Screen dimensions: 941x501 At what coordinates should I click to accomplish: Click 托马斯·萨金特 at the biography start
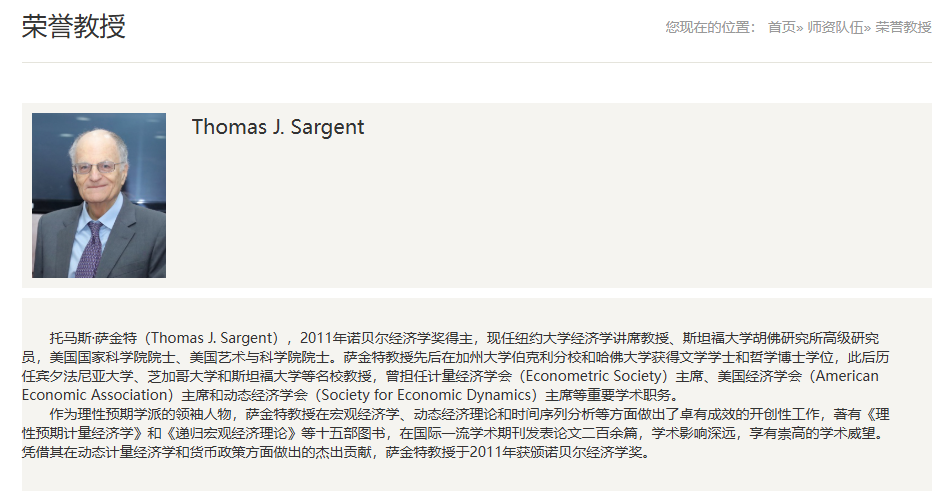click(x=93, y=338)
